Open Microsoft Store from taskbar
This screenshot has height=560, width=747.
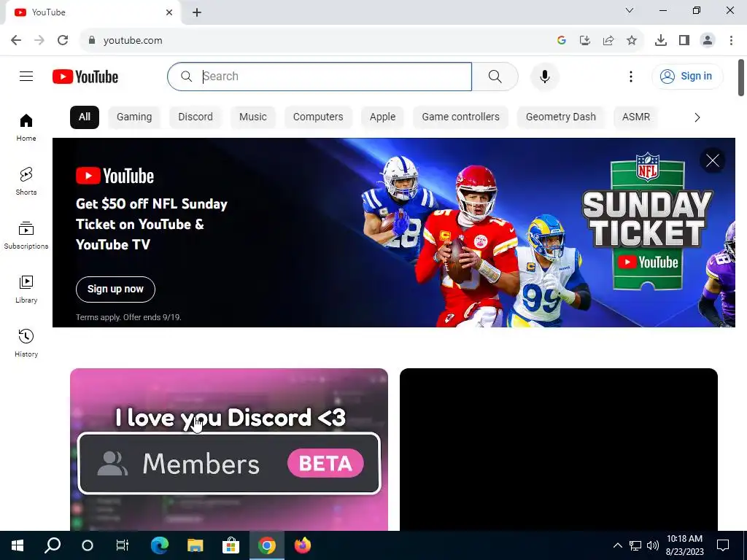click(x=231, y=545)
